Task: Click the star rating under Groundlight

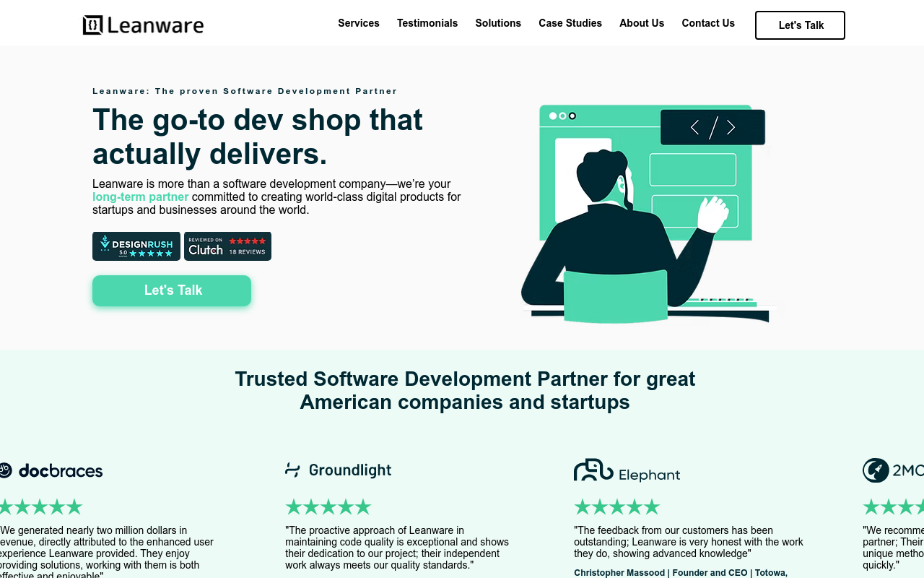Action: (328, 506)
